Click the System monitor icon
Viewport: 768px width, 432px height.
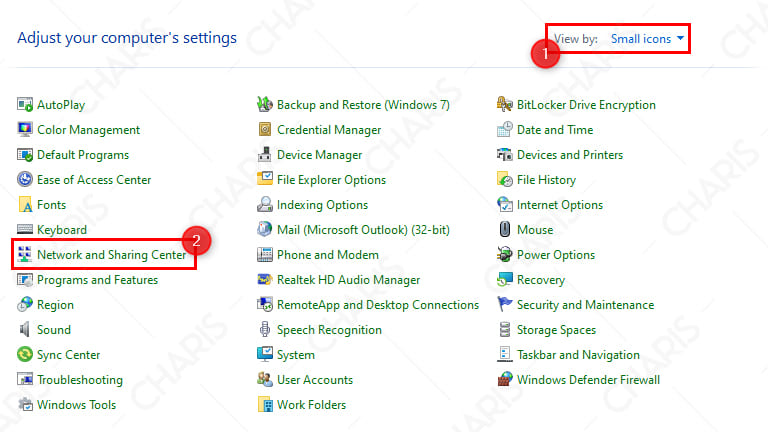[x=265, y=354]
